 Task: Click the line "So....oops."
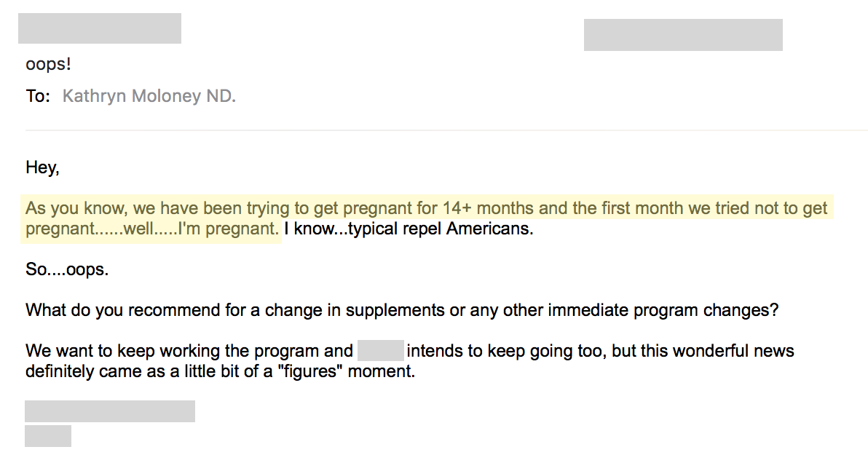click(67, 269)
